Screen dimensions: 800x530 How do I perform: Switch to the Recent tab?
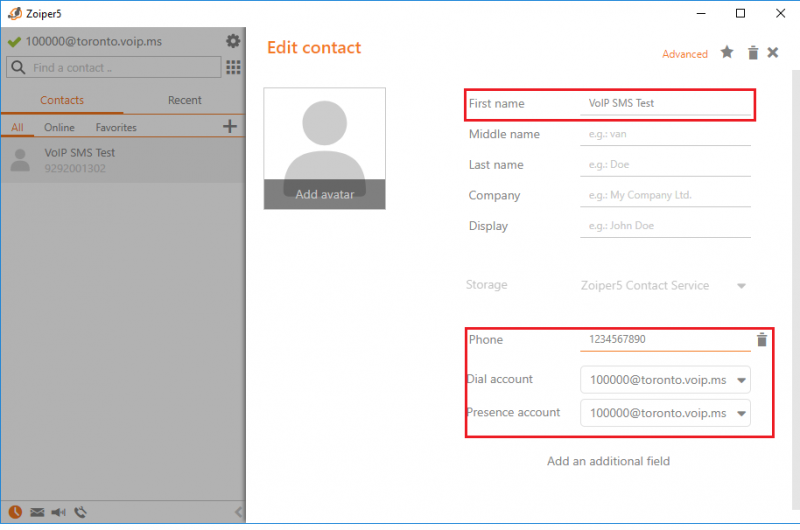185,100
